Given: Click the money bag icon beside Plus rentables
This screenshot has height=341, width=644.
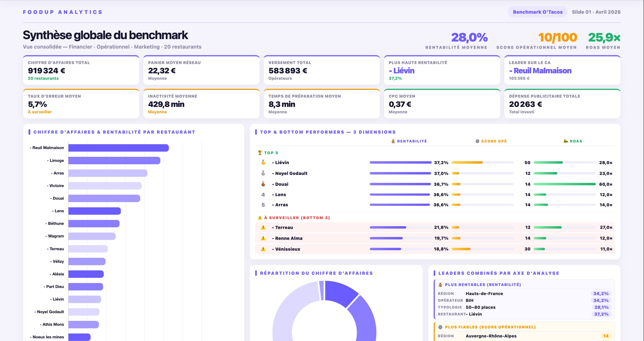Looking at the screenshot, I should (440, 285).
